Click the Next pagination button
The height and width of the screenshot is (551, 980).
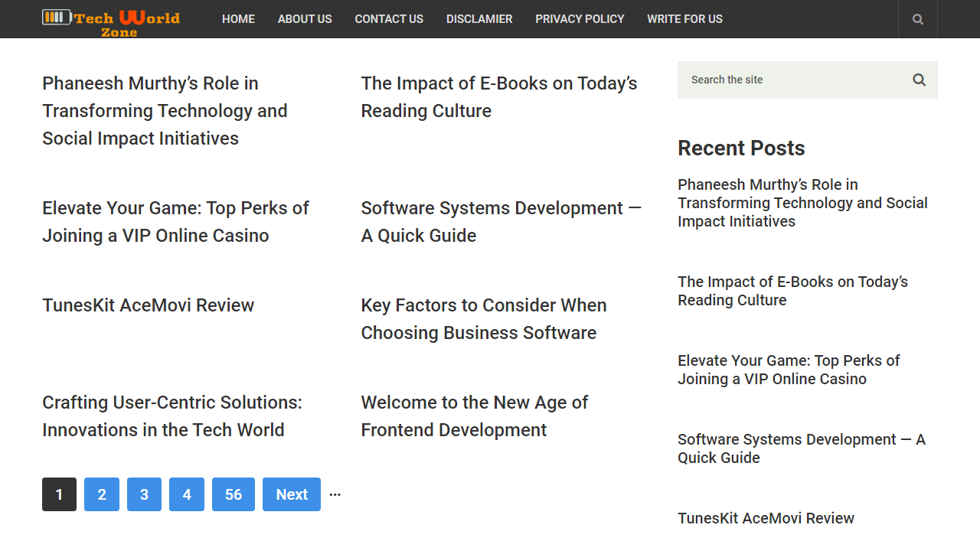click(x=291, y=494)
